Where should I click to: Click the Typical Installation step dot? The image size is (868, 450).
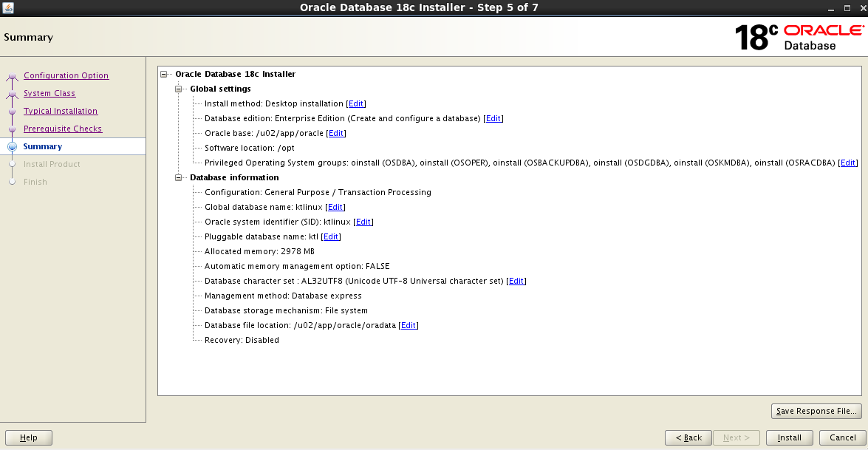tap(12, 112)
